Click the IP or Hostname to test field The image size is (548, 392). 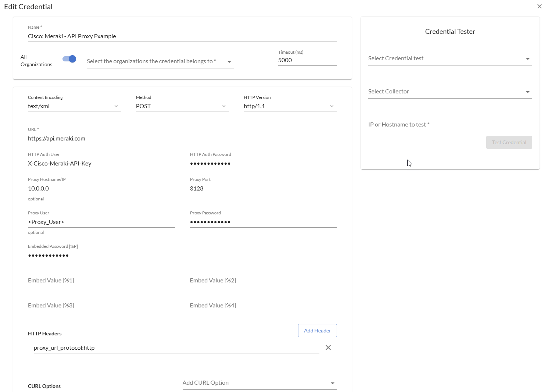point(450,125)
